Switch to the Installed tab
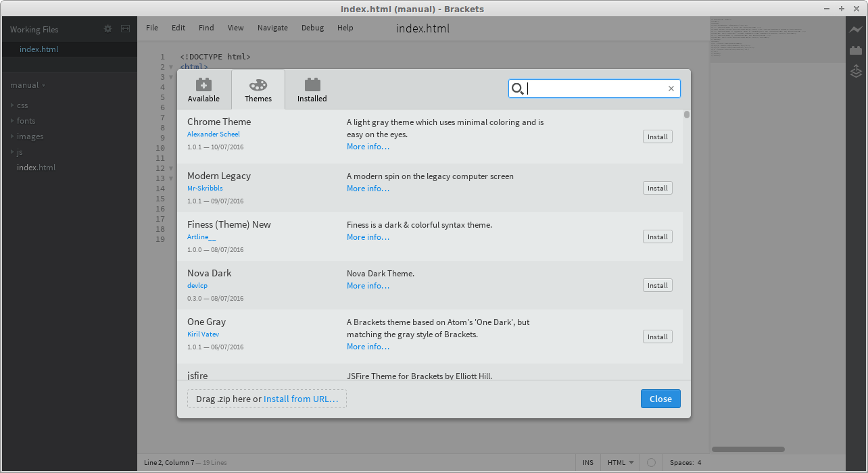The height and width of the screenshot is (473, 868). [x=312, y=89]
